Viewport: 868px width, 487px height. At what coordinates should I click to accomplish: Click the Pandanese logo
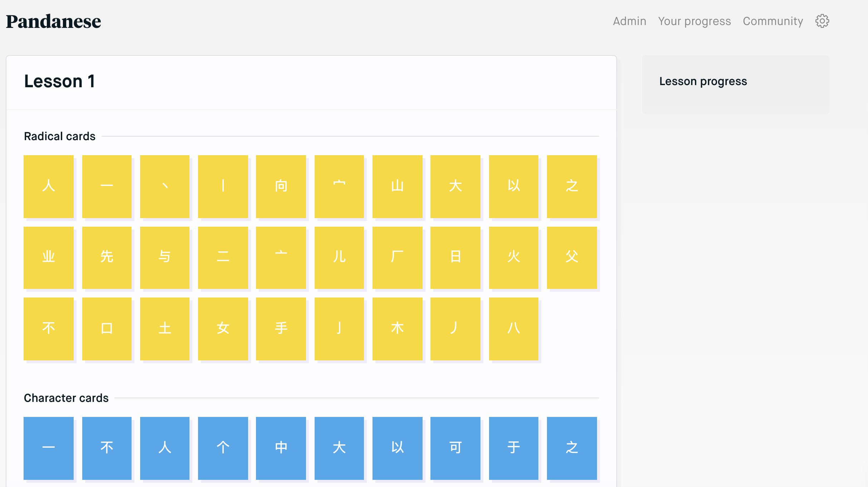[x=54, y=21]
